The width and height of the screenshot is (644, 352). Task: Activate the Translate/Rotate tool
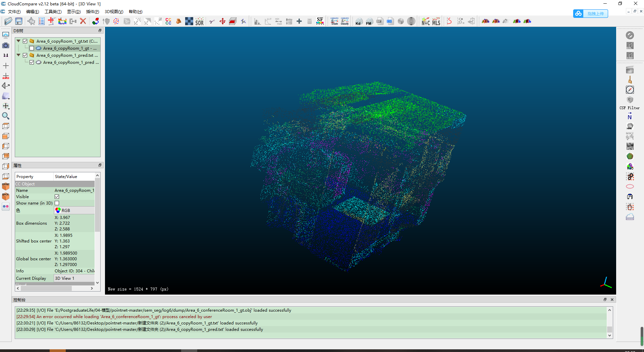click(x=222, y=21)
